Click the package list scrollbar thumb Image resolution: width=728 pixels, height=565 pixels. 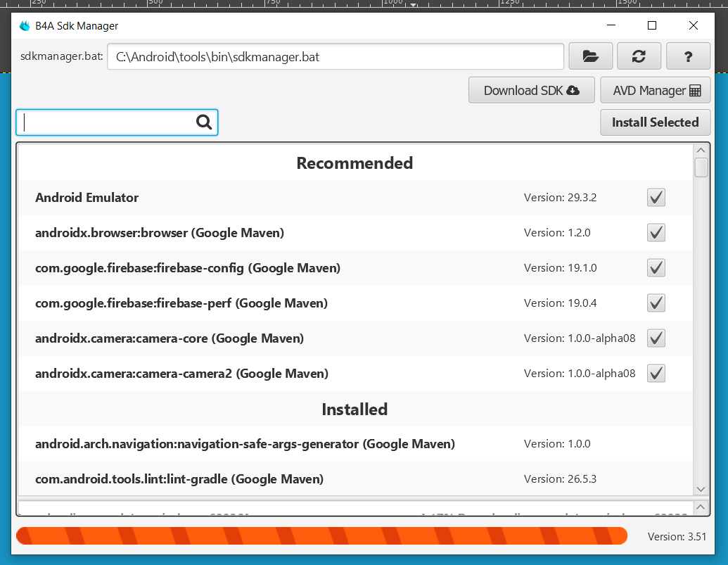tap(701, 167)
